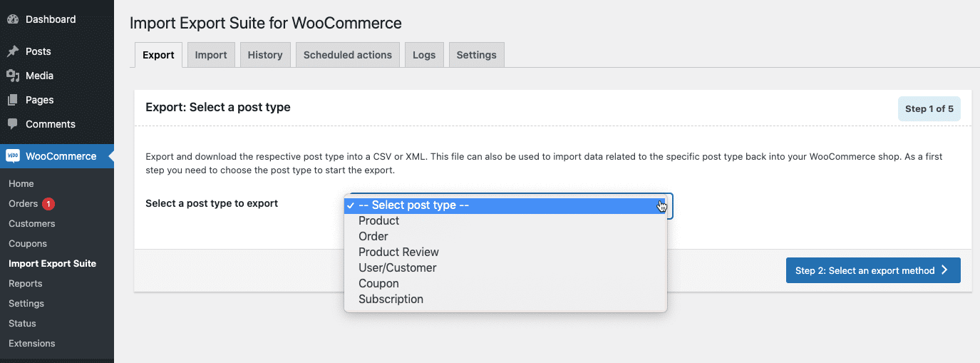
Task: Click the Dashboard gauge icon
Action: click(13, 19)
